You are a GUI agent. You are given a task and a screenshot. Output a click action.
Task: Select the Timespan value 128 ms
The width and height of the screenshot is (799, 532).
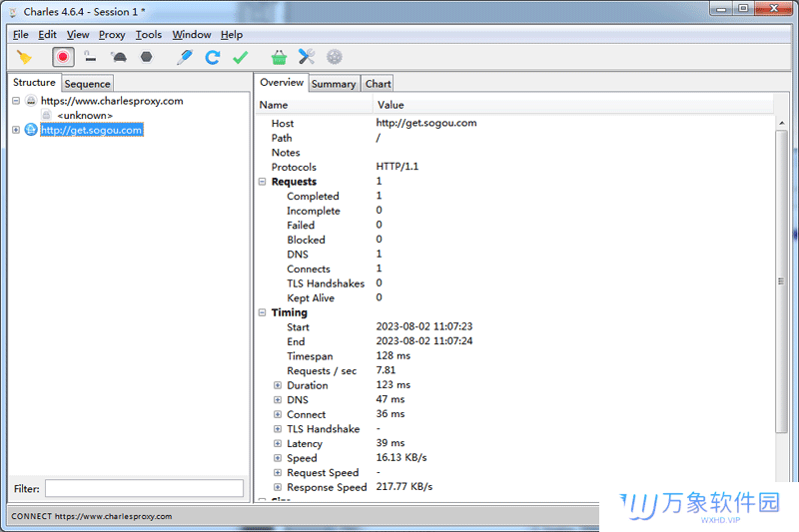pos(394,356)
